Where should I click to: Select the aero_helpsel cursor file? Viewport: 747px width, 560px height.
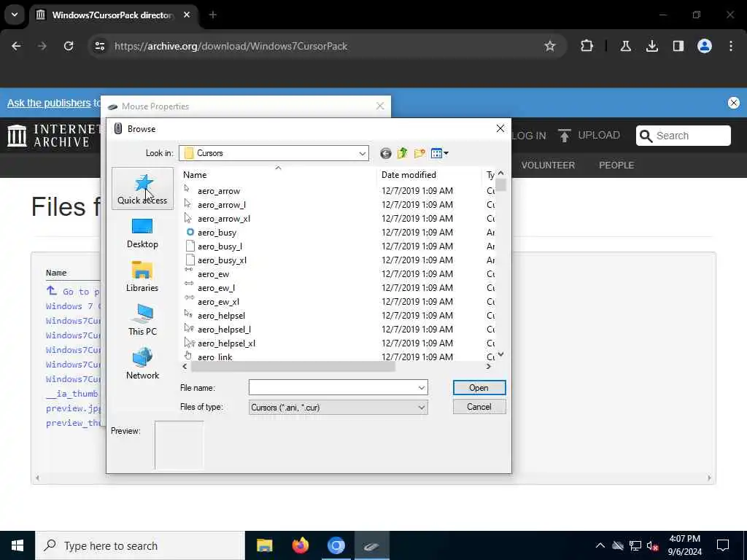coord(221,315)
